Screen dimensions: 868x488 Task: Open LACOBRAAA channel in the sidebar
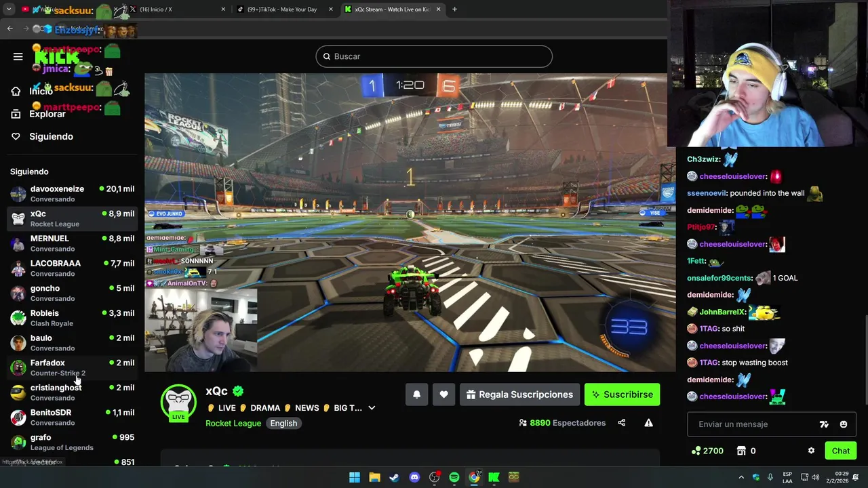(72, 268)
